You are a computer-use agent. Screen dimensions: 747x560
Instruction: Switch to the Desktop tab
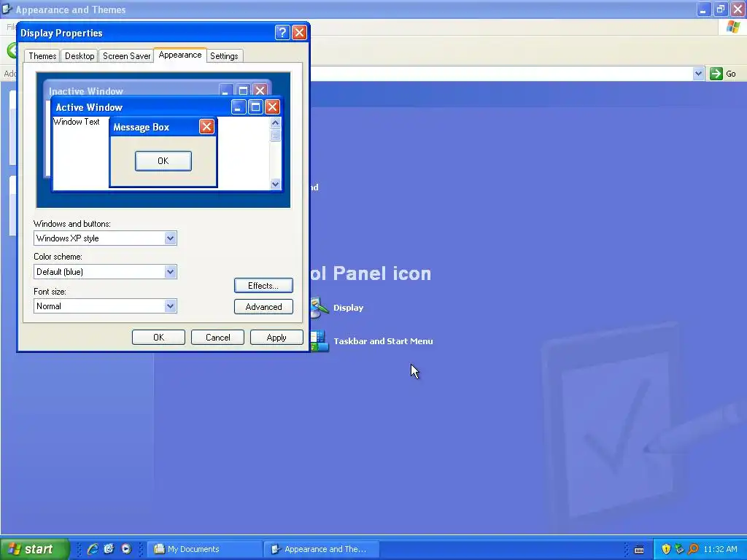80,56
